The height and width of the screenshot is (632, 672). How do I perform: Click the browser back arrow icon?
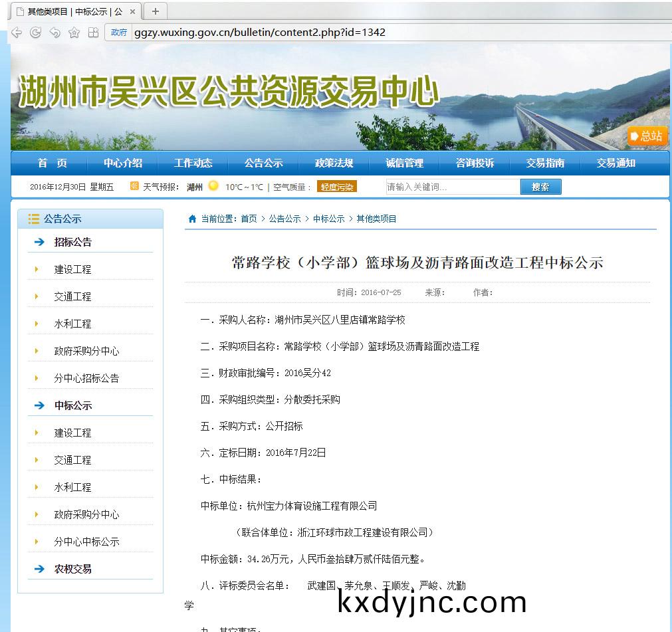point(17,33)
